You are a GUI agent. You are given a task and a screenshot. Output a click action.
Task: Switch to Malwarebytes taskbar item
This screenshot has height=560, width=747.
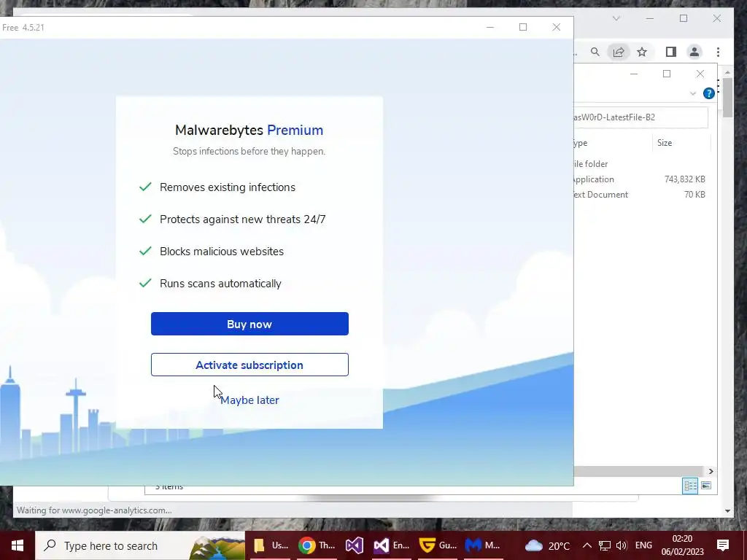[x=482, y=545]
